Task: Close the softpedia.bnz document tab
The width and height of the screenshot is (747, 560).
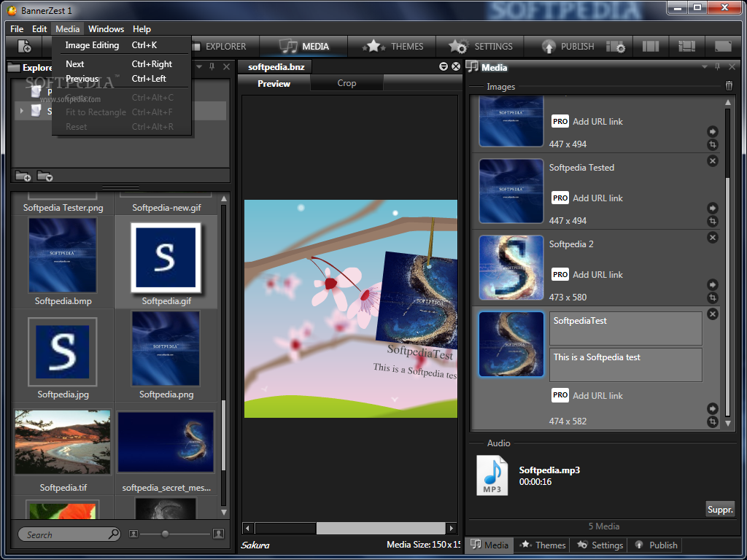Action: coord(456,66)
